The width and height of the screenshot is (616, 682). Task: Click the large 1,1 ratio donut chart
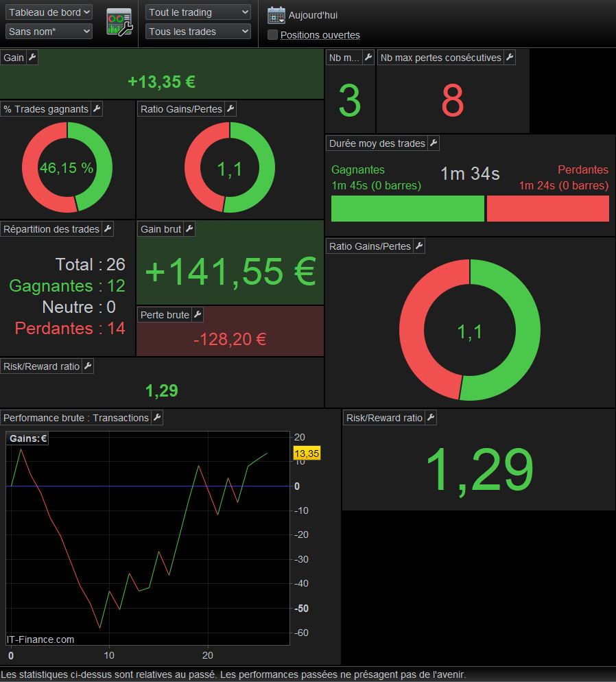[469, 330]
